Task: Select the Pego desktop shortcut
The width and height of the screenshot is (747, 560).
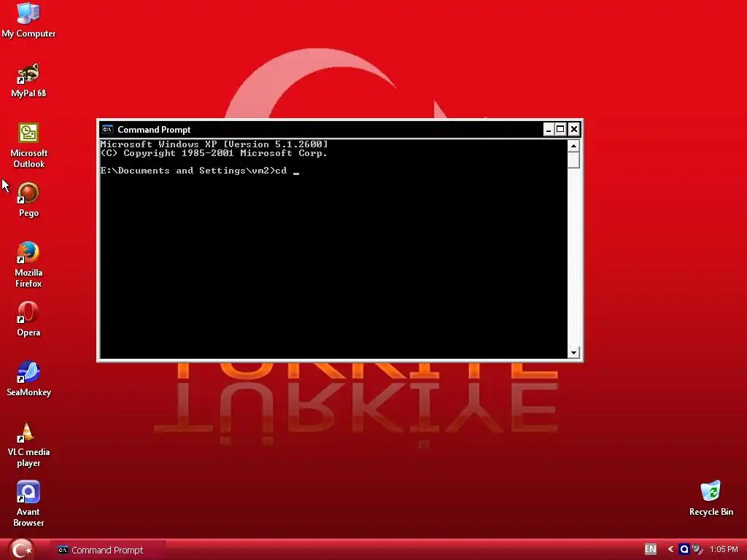Action: click(x=28, y=200)
